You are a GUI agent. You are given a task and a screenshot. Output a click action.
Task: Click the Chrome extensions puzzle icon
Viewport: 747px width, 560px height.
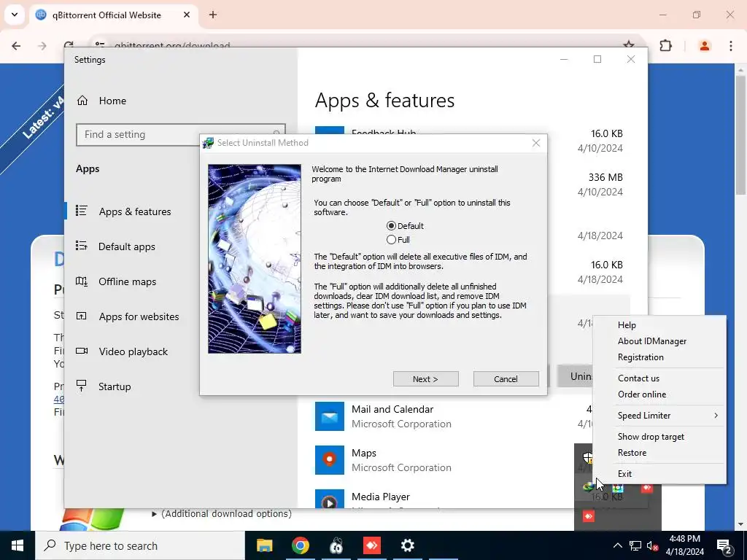pyautogui.click(x=665, y=46)
